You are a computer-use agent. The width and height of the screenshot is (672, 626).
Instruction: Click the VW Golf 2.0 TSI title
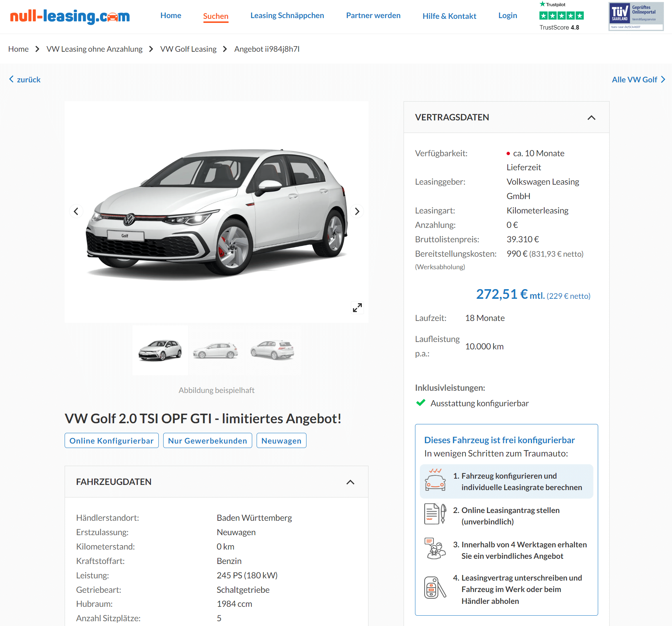tap(203, 419)
